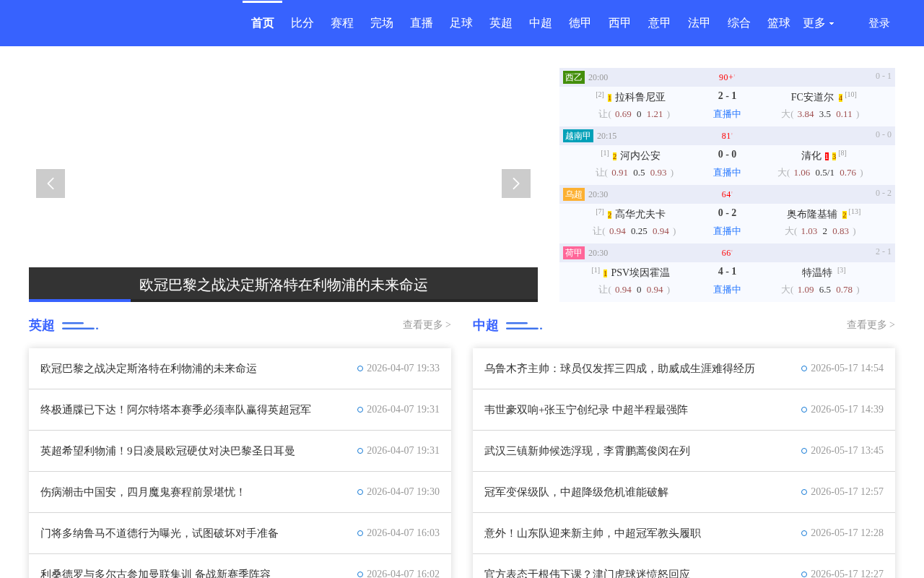Open 直播中 link for PSV埃因霍温 match
The width and height of the screenshot is (924, 578).
(x=727, y=290)
